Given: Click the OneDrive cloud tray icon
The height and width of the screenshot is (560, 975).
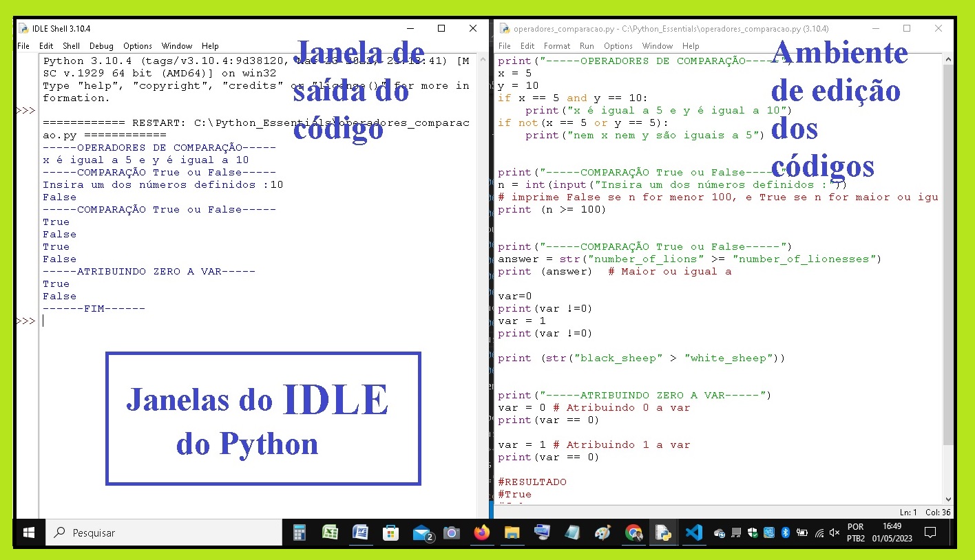Looking at the screenshot, I should pyautogui.click(x=720, y=532).
